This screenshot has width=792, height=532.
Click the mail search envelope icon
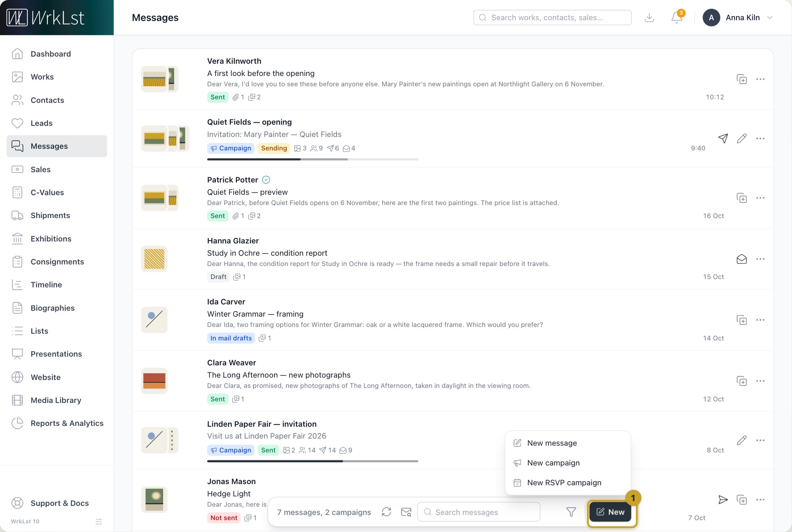coord(406,512)
